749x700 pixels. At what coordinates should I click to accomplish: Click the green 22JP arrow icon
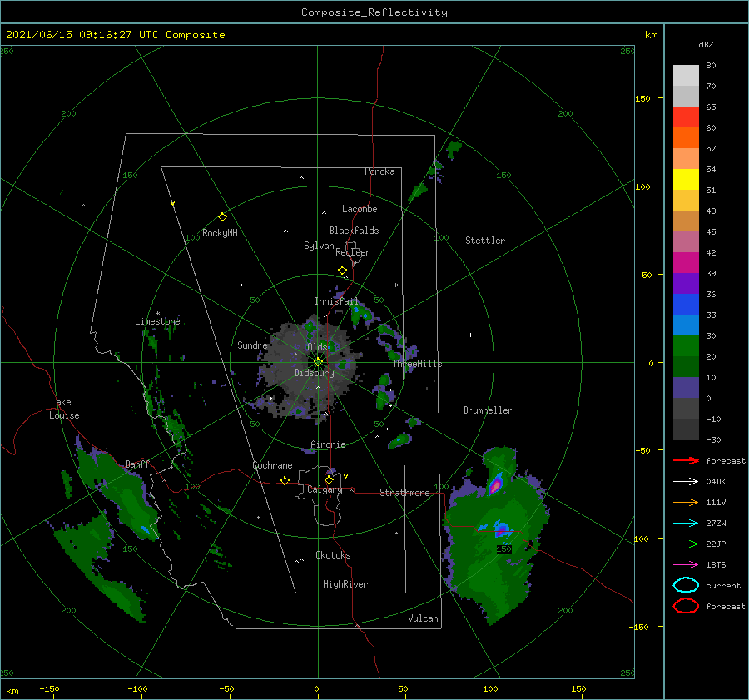click(x=686, y=544)
